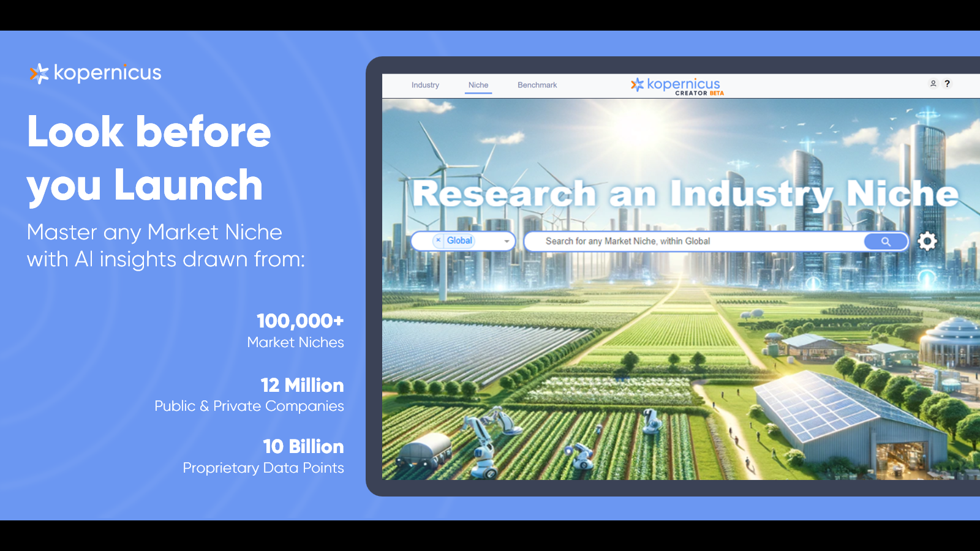The image size is (980, 551).
Task: Click the question mark help icon
Action: click(947, 83)
